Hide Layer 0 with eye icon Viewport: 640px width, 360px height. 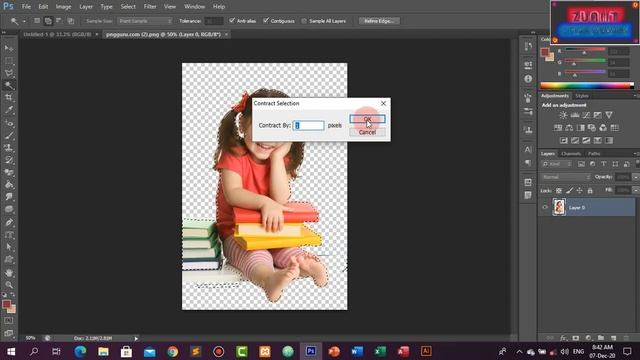545,207
